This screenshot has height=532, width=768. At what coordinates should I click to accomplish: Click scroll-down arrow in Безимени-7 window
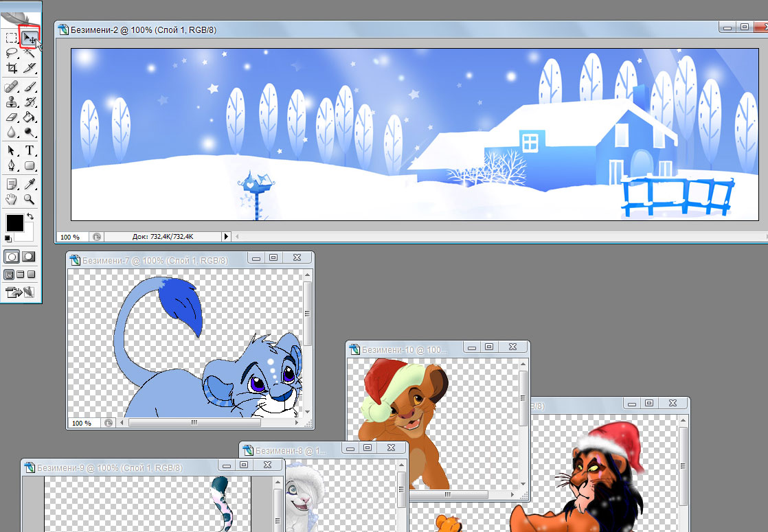tap(308, 412)
